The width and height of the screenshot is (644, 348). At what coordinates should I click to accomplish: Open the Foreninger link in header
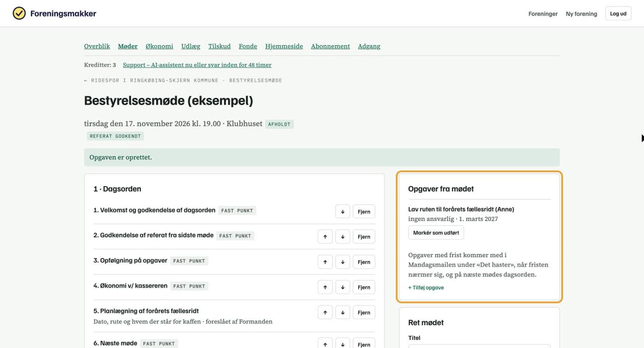[543, 14]
